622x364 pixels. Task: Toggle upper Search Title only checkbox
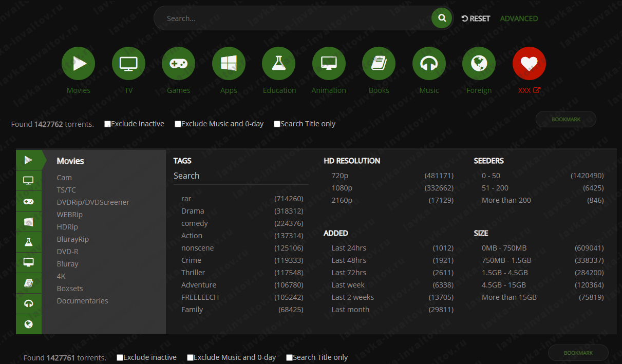[277, 124]
